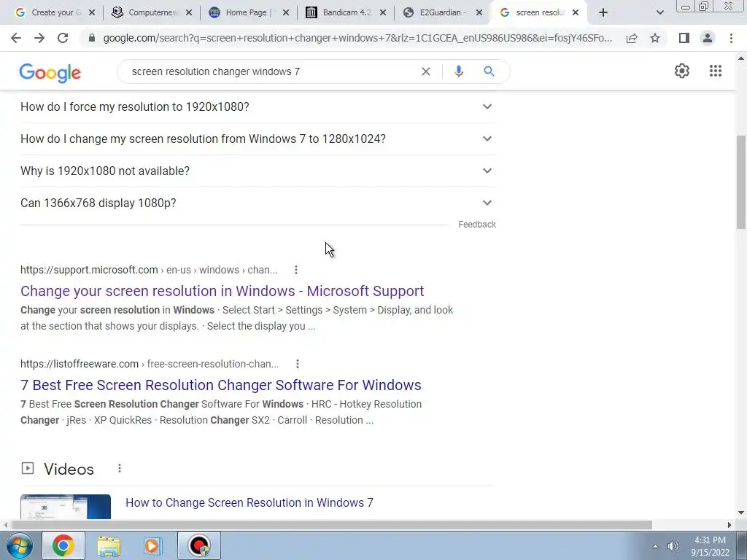Image resolution: width=747 pixels, height=560 pixels.
Task: Open a new browser tab
Action: point(603,13)
